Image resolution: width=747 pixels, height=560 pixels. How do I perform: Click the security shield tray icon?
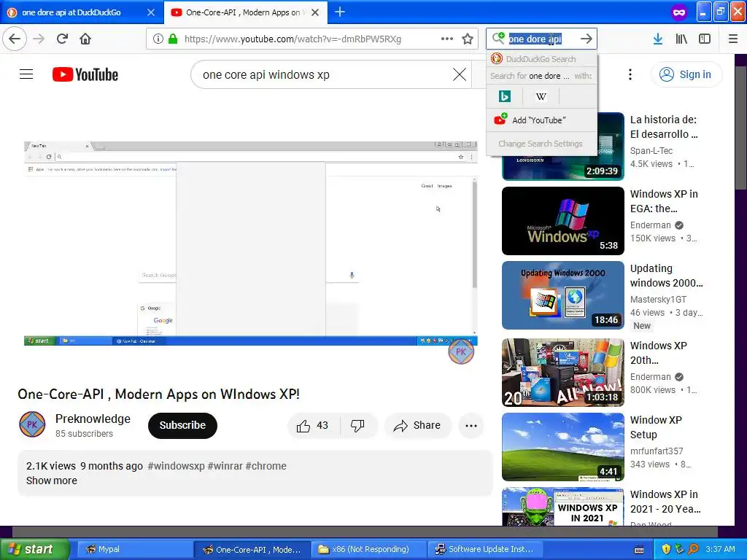click(x=666, y=549)
